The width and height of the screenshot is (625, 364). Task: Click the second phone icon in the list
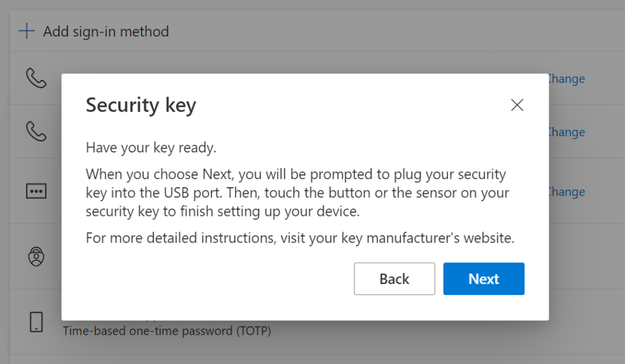tap(36, 131)
